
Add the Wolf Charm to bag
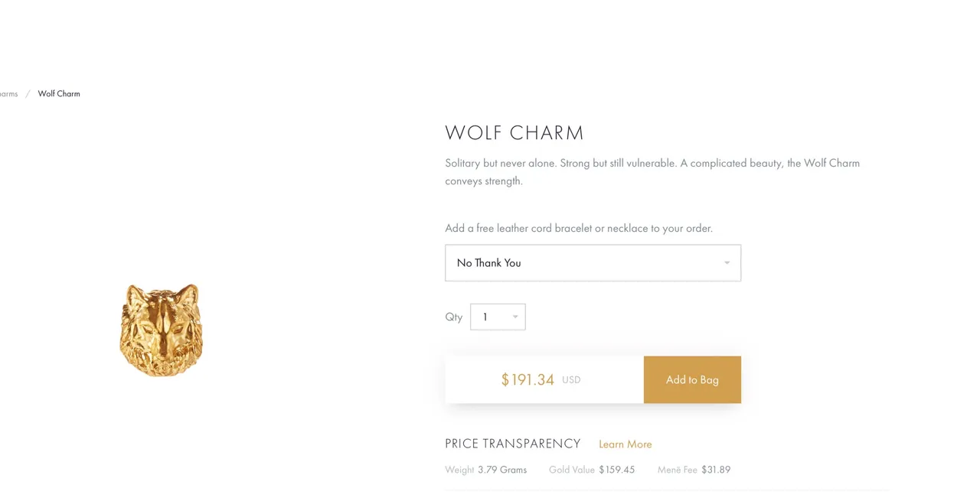pos(692,379)
